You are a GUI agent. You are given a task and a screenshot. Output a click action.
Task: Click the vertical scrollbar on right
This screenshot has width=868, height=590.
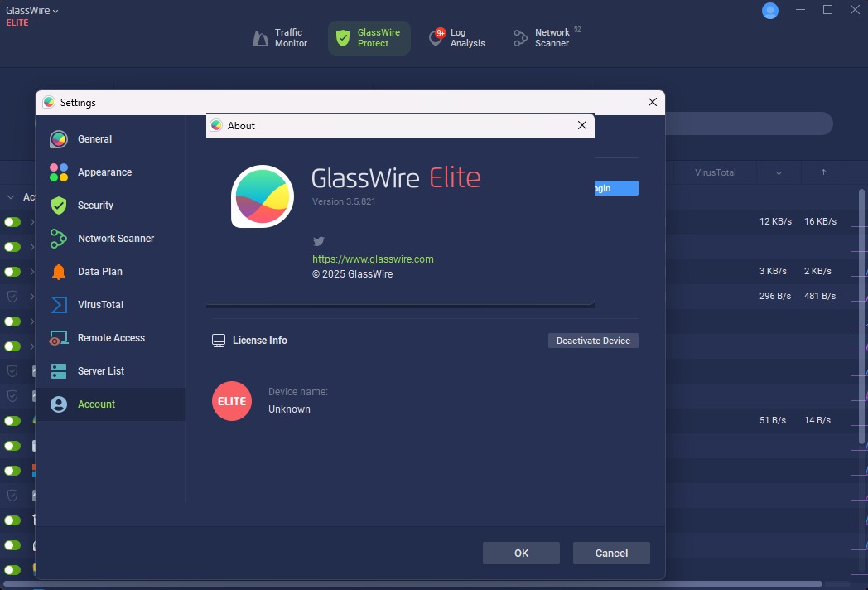click(861, 316)
